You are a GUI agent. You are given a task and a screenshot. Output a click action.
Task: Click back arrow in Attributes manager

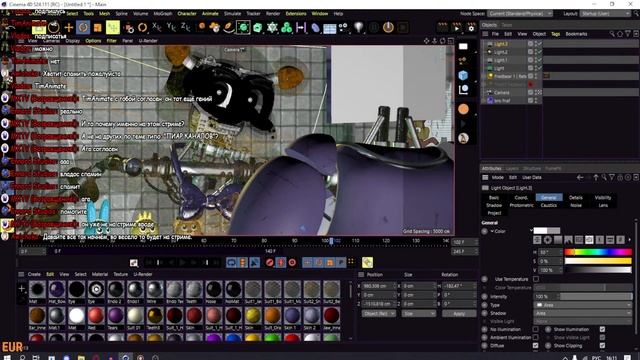580,178
